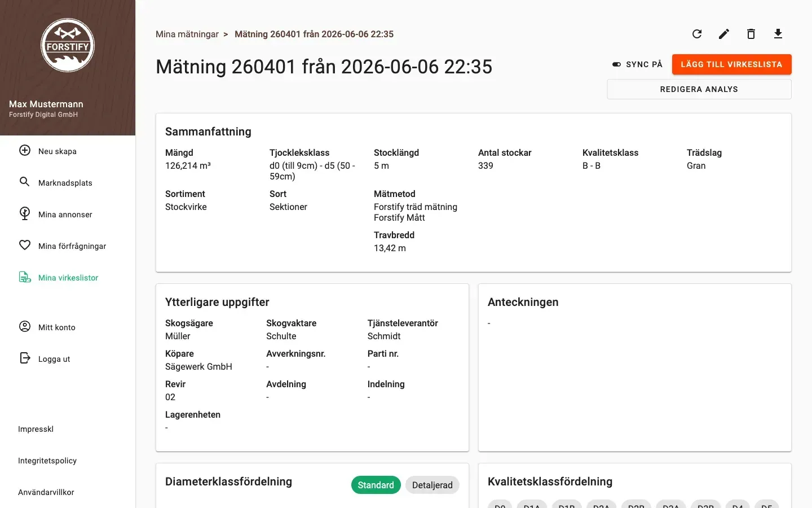Viewport: 812px width, 508px height.
Task: Click the LÄGG TILL VIRKESLISTA button
Action: coord(731,64)
